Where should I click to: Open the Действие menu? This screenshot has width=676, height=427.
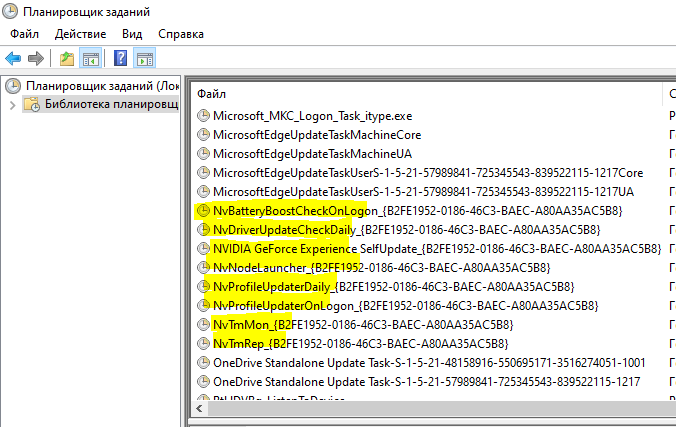point(80,34)
